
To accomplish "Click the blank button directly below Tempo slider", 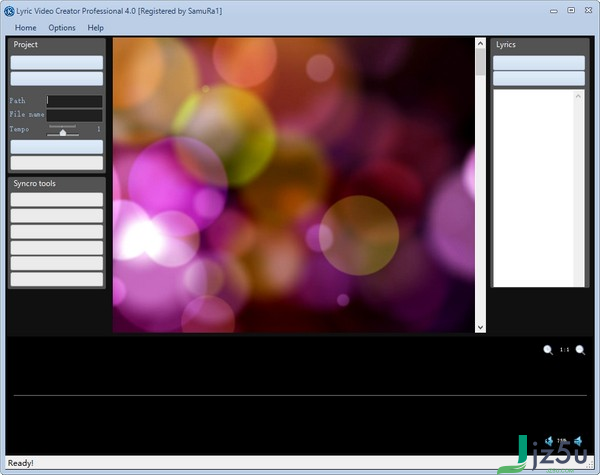I will tap(57, 147).
